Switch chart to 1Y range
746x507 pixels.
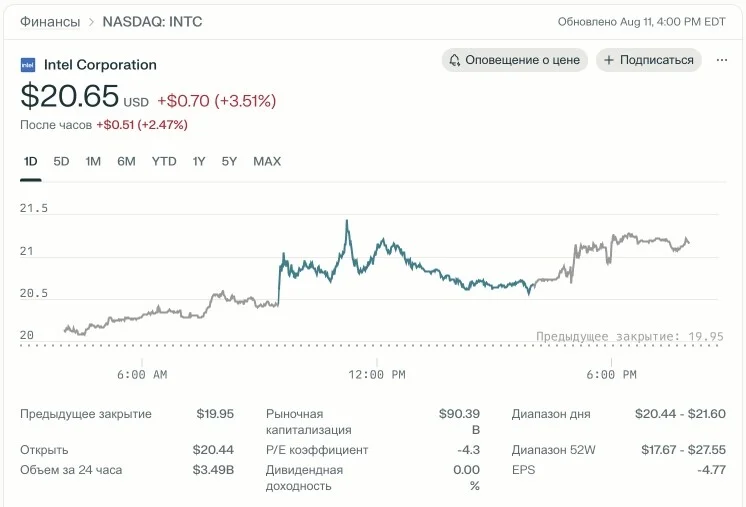click(x=198, y=162)
